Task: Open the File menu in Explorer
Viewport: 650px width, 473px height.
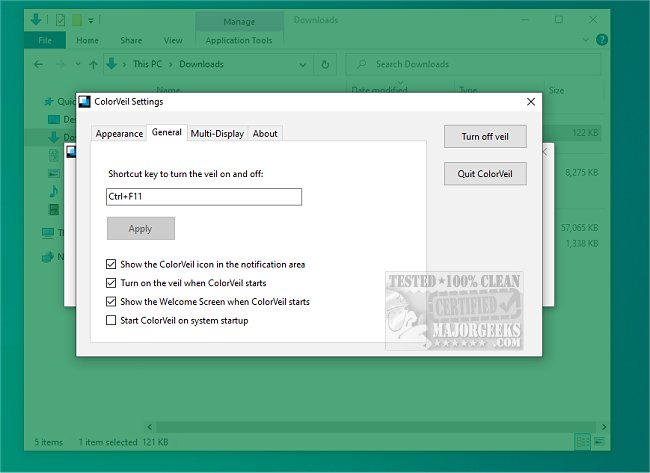Action: (45, 40)
